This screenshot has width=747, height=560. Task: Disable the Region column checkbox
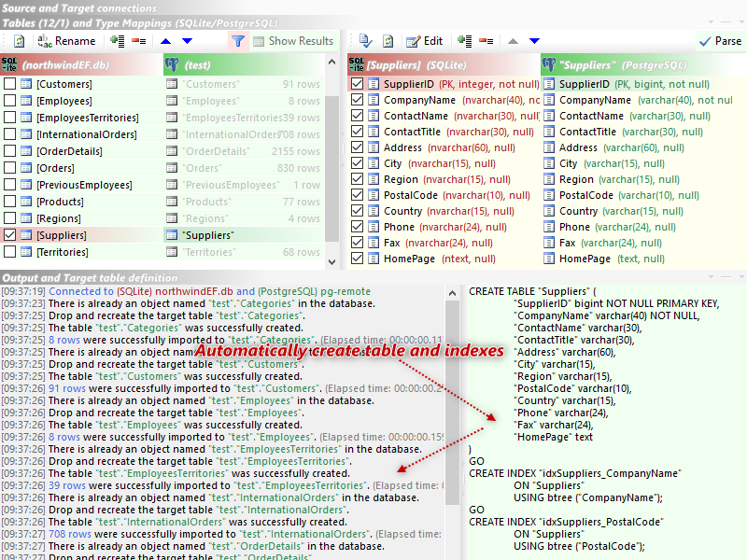(x=357, y=179)
